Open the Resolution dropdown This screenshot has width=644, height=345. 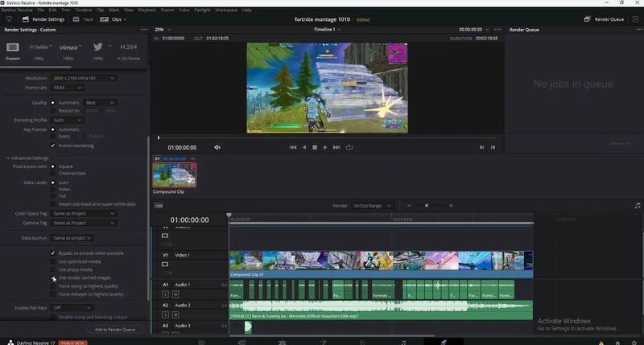(x=85, y=78)
